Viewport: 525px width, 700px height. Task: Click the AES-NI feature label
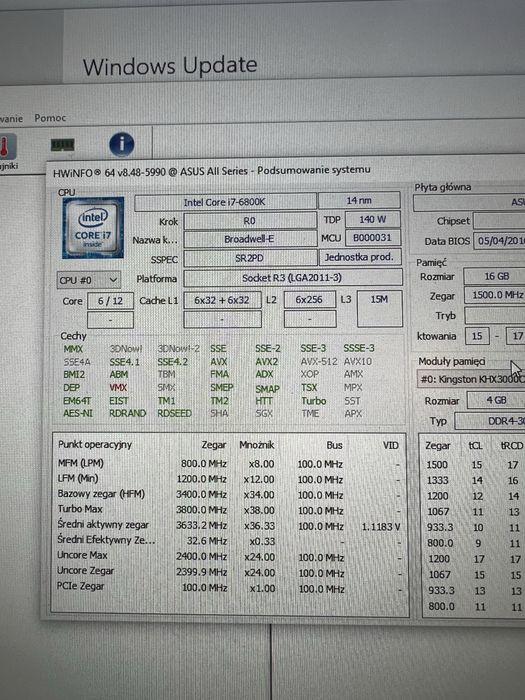click(78, 413)
